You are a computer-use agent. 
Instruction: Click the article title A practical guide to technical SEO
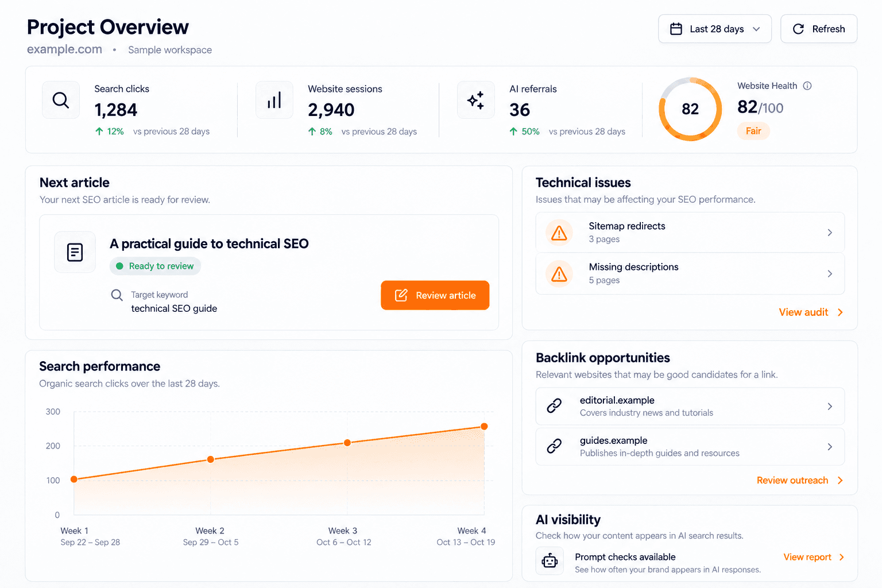209,243
